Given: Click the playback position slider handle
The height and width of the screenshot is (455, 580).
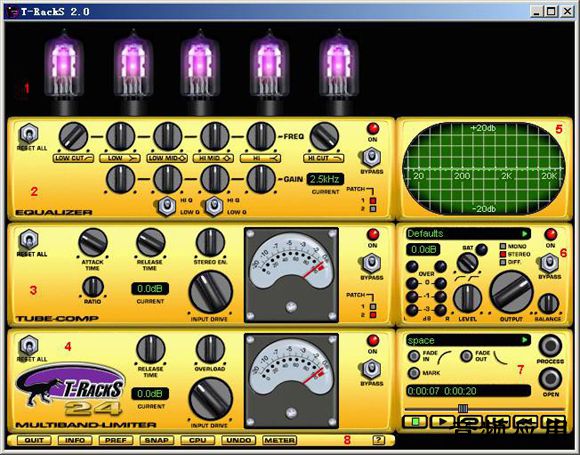Looking at the screenshot, I should [463, 408].
